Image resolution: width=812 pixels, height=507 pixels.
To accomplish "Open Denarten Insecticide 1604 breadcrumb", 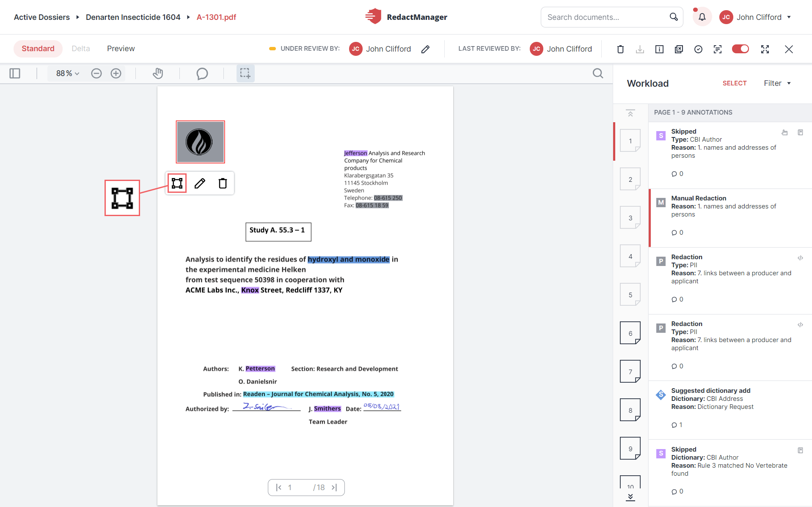I will (x=133, y=17).
